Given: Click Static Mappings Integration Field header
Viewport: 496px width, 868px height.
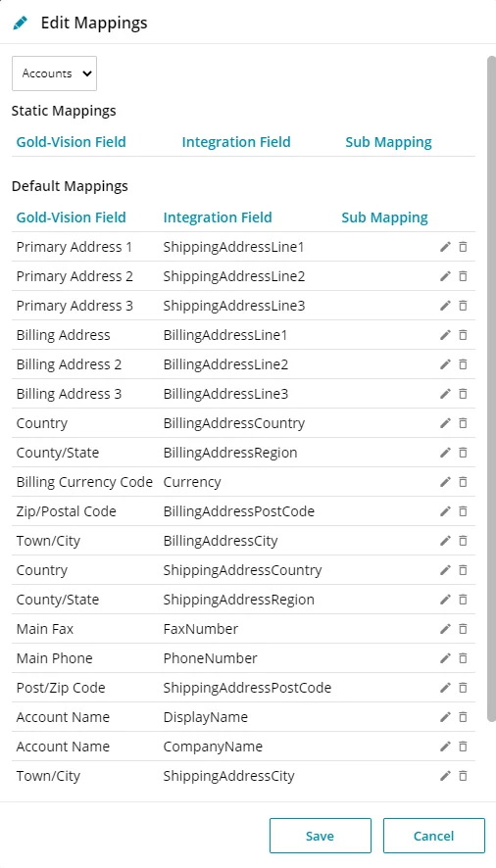Looking at the screenshot, I should [236, 142].
